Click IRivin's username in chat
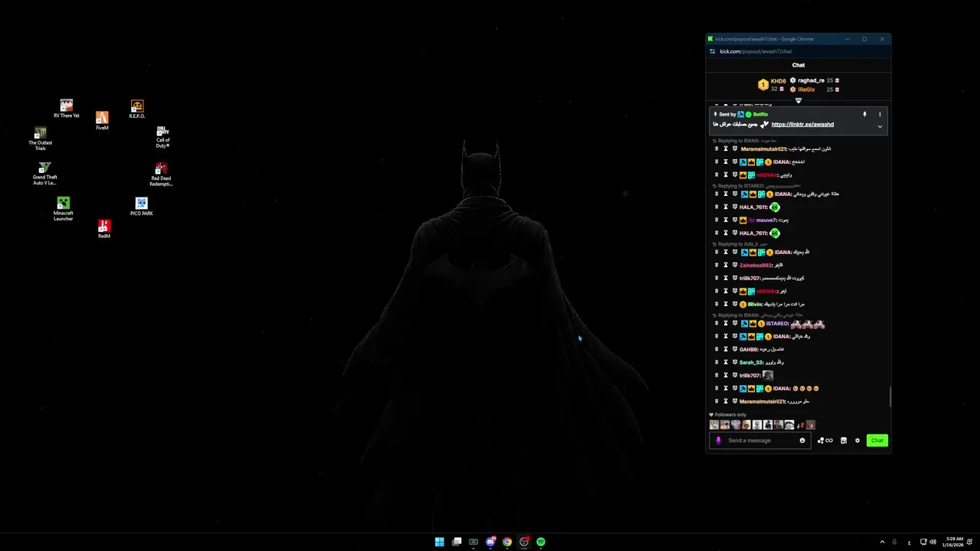Screen dimensions: 980x551 [755, 305]
